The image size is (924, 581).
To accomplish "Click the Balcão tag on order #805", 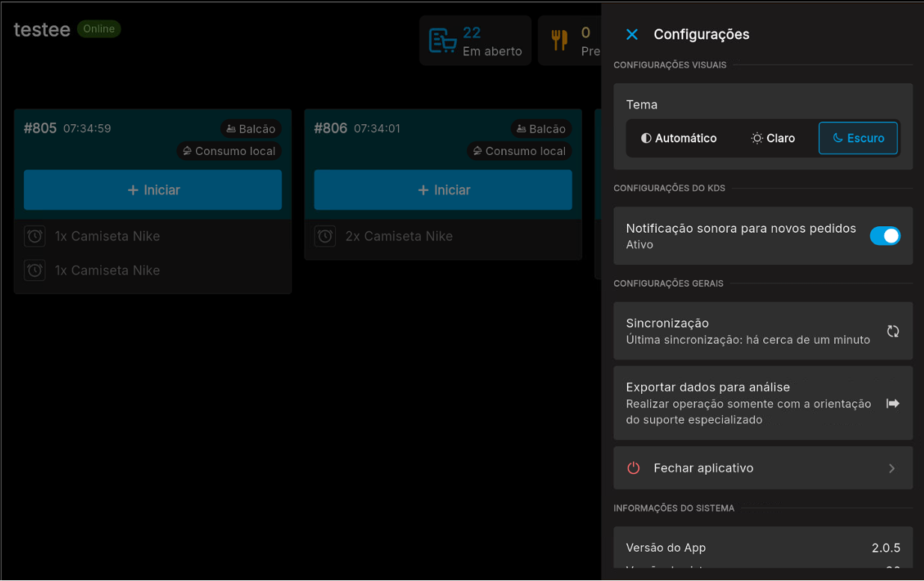I will tap(251, 129).
